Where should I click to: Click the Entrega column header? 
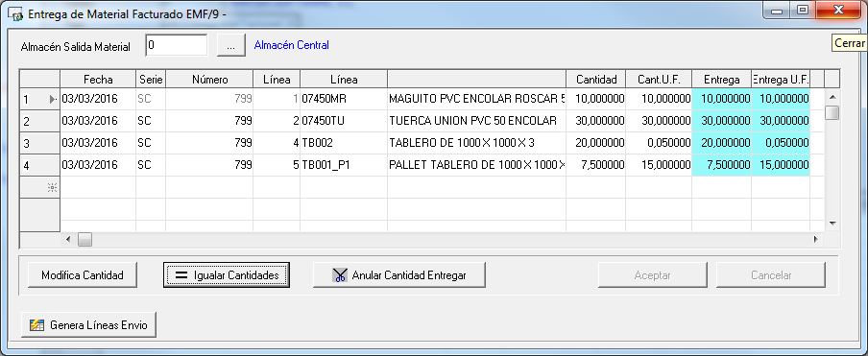tap(722, 80)
